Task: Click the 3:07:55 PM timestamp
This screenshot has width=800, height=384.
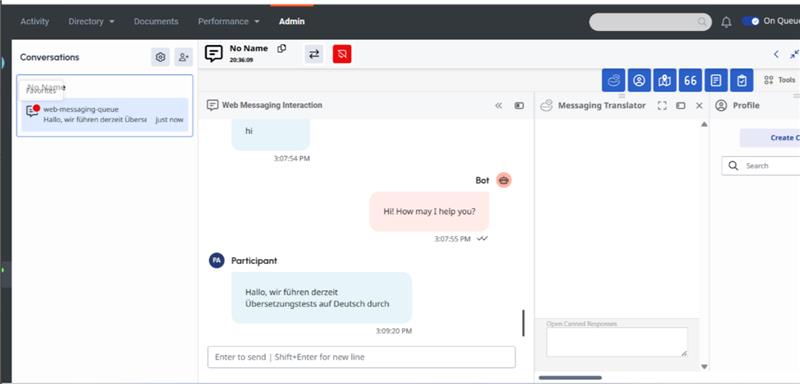Action: tap(453, 239)
